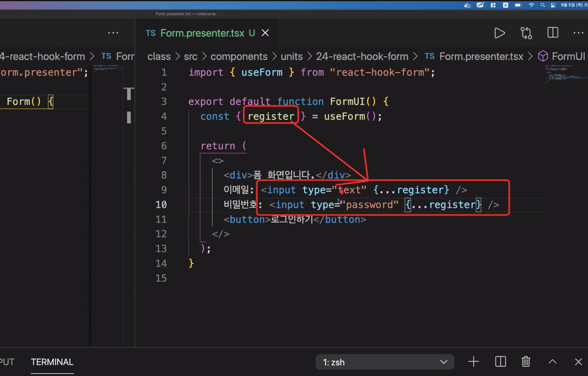The width and height of the screenshot is (588, 376).
Task: Click the components breadcrumb segment
Action: point(239,56)
